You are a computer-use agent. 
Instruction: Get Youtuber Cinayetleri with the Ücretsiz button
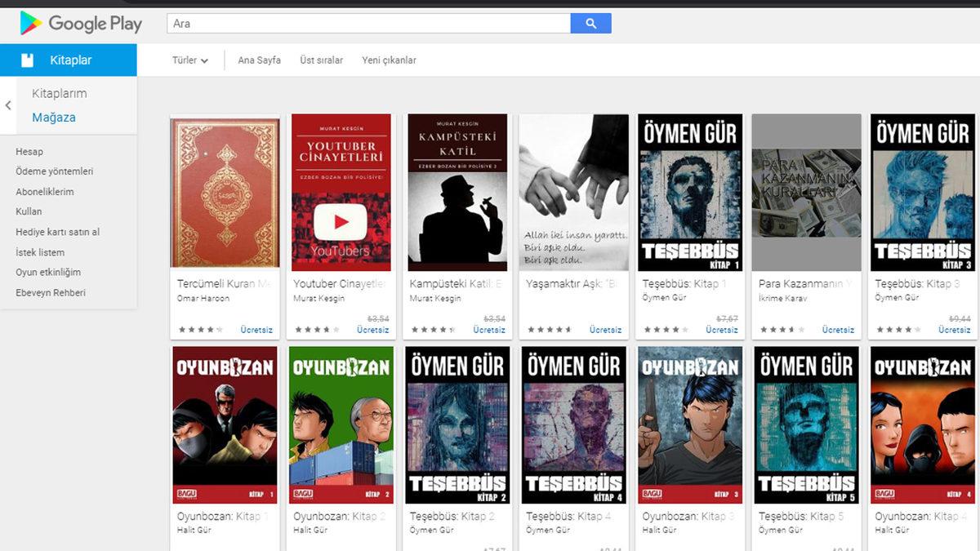[x=373, y=330]
